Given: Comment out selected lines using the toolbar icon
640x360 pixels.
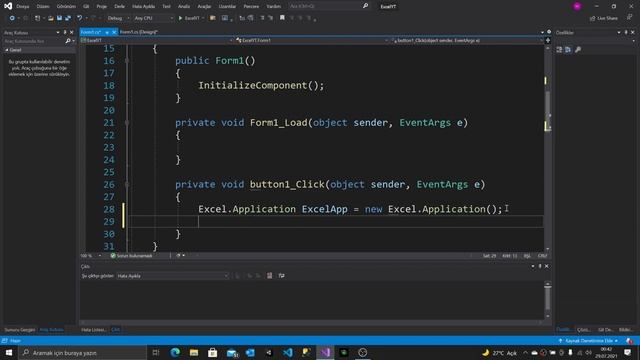Looking at the screenshot, I should (x=262, y=18).
